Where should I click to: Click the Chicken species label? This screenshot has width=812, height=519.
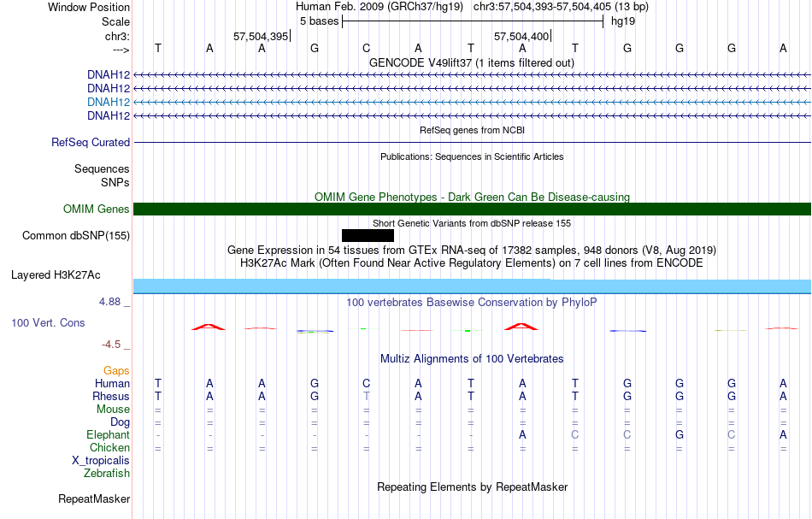point(109,447)
